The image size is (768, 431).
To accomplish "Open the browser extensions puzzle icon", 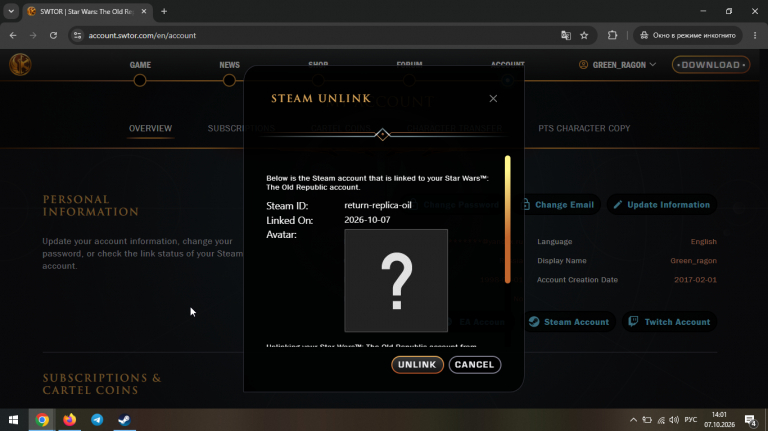I will click(612, 35).
